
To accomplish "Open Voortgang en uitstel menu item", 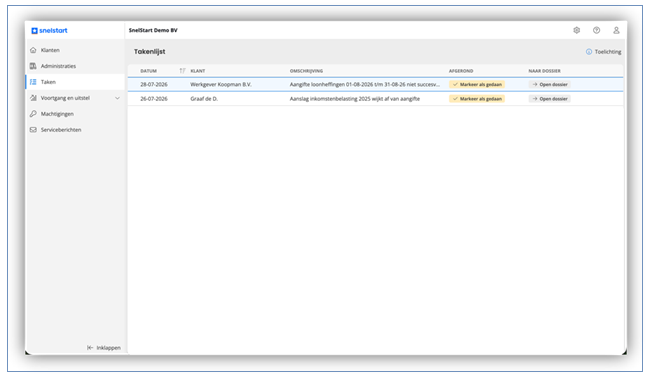I will tap(75, 98).
